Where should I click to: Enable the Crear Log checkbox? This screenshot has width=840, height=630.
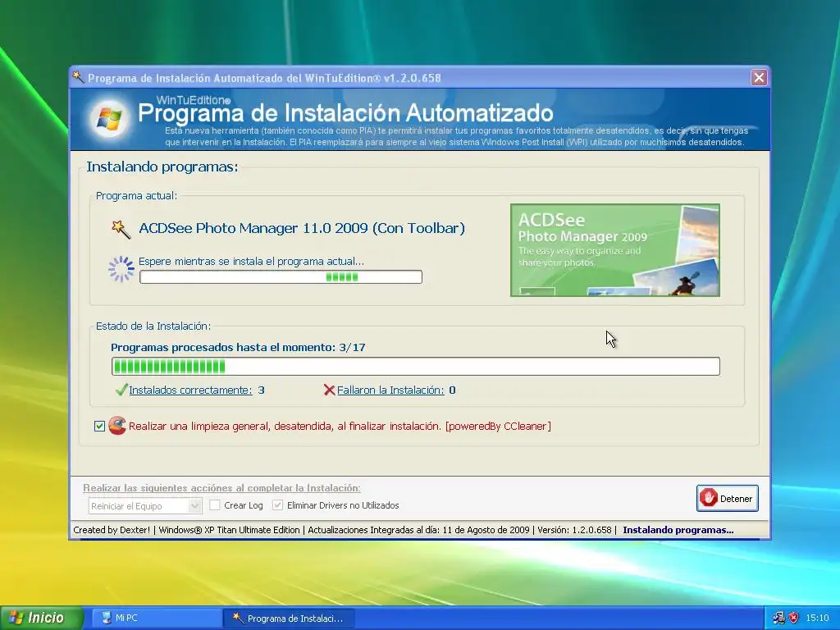coord(215,504)
